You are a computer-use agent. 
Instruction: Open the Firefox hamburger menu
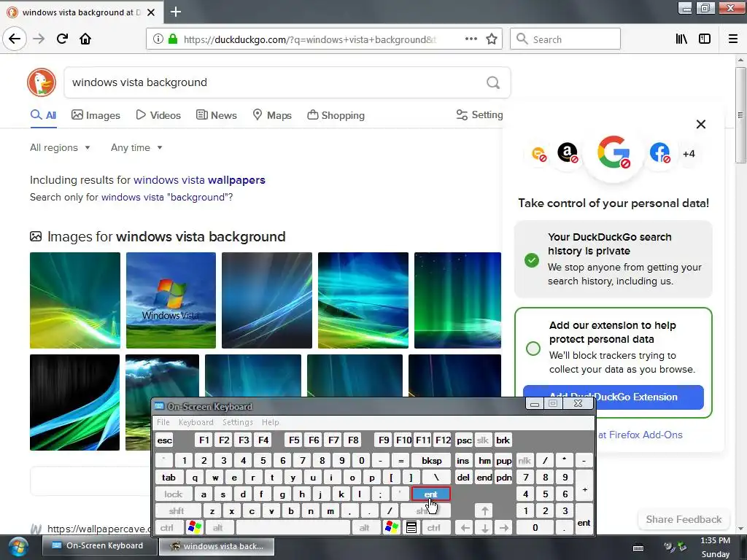pyautogui.click(x=733, y=39)
